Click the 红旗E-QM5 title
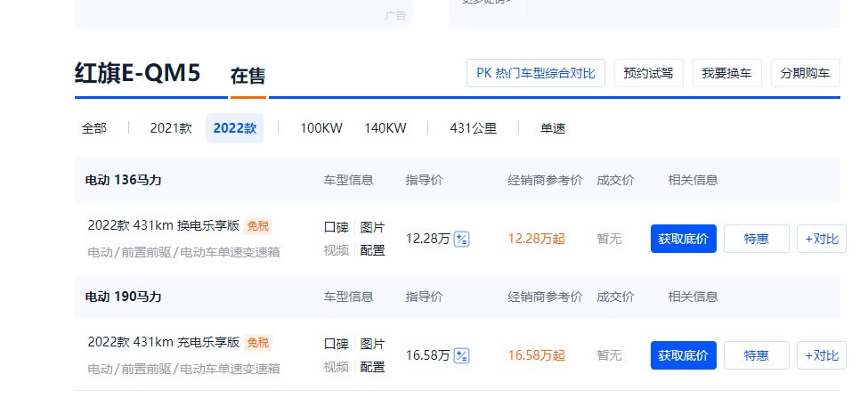 pos(137,74)
